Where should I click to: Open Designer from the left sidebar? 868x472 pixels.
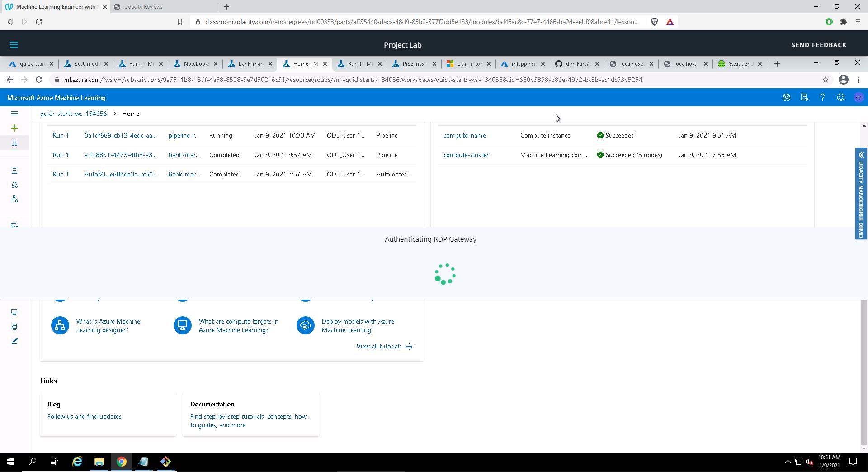(x=14, y=199)
